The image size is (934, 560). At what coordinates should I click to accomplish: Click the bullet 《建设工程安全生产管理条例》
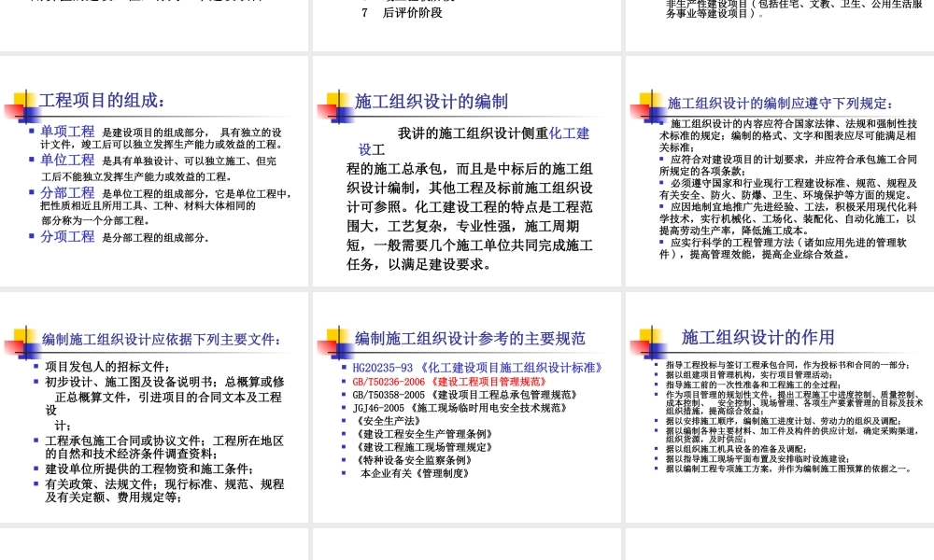[x=424, y=434]
